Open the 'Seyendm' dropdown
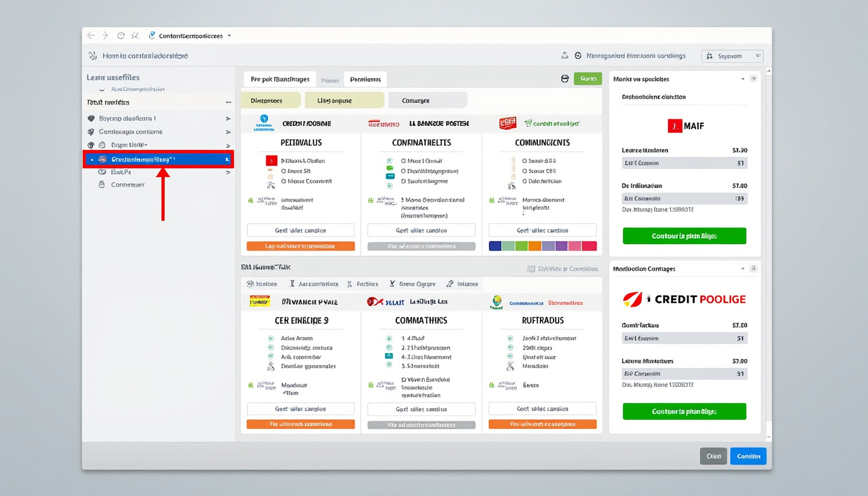Image resolution: width=868 pixels, height=496 pixels. (x=732, y=56)
